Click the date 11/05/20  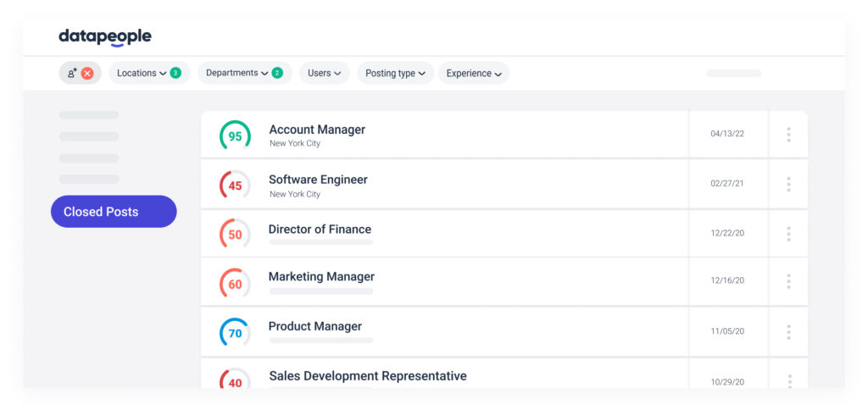(x=727, y=331)
